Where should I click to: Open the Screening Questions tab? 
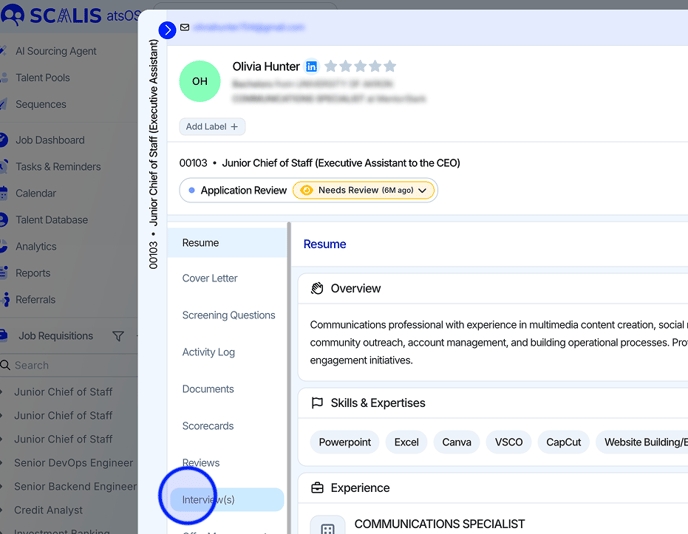[228, 315]
